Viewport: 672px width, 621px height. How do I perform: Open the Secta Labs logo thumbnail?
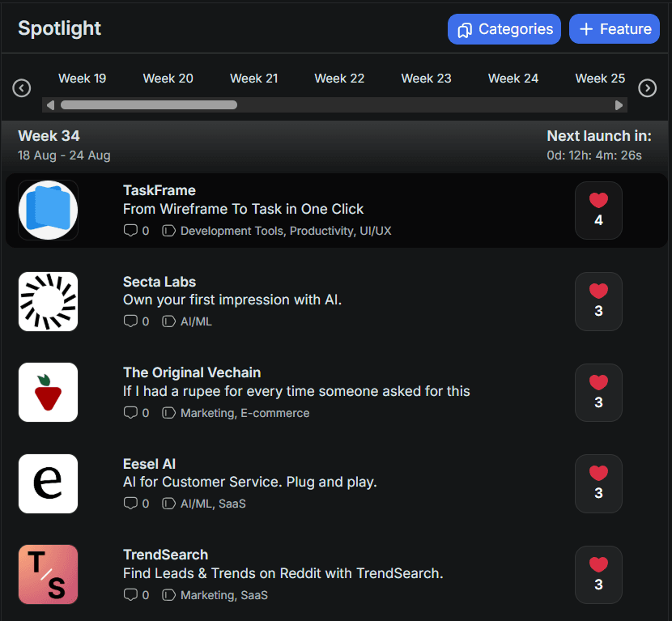point(48,301)
